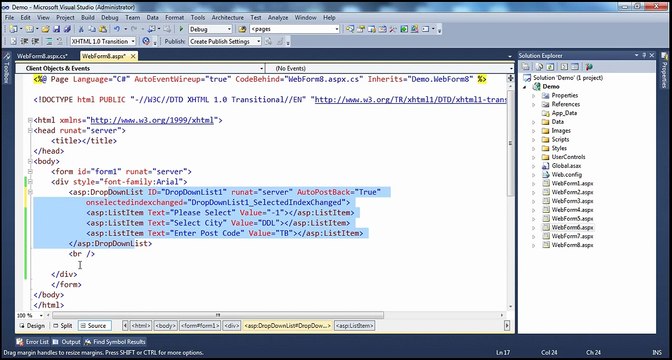The height and width of the screenshot is (360, 672).
Task: Click the Save All icon
Action: coord(67,29)
